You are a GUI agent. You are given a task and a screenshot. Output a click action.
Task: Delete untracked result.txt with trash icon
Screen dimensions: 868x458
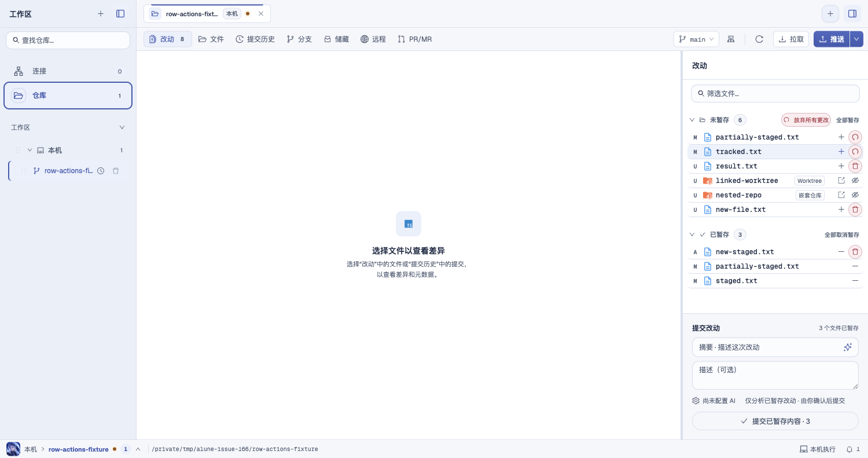855,166
